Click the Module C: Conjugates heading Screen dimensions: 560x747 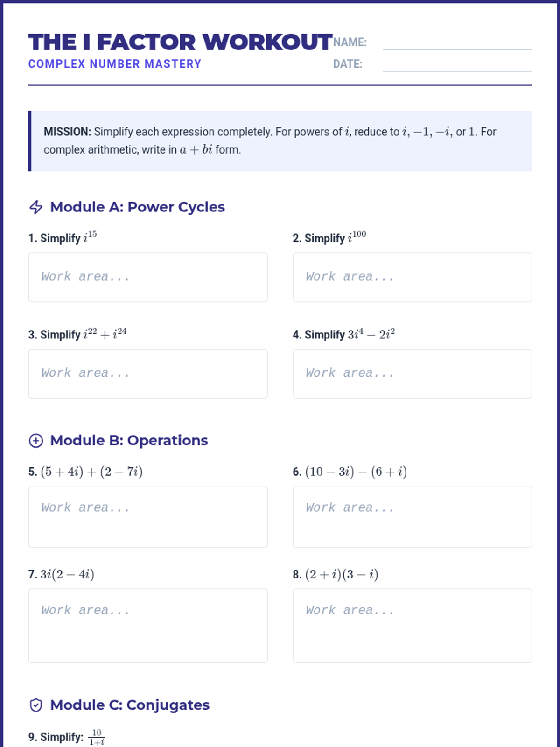pyautogui.click(x=130, y=705)
